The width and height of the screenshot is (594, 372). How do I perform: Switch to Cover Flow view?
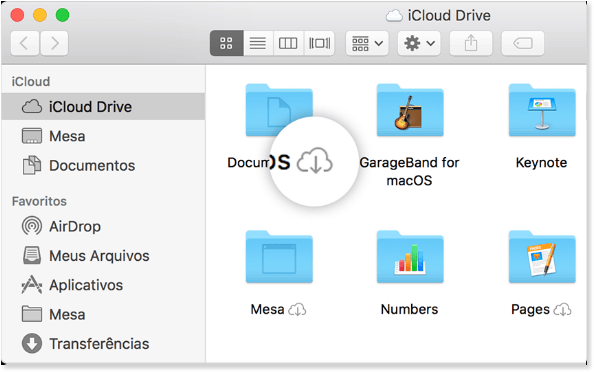[x=319, y=43]
